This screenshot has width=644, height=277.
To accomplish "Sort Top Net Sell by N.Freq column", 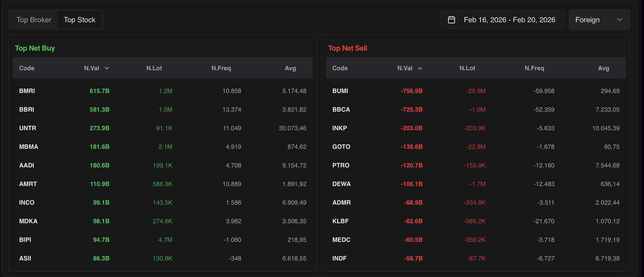I will click(534, 68).
